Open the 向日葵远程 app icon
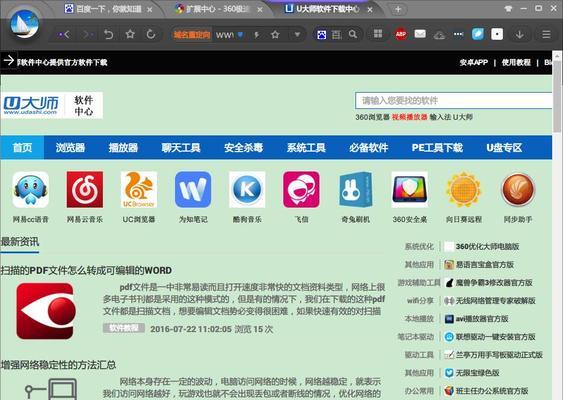563x400 pixels. tap(464, 190)
